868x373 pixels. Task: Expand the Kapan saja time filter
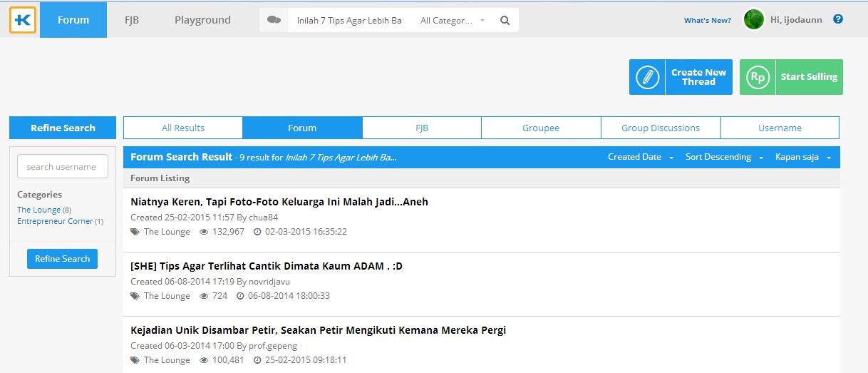coord(802,157)
